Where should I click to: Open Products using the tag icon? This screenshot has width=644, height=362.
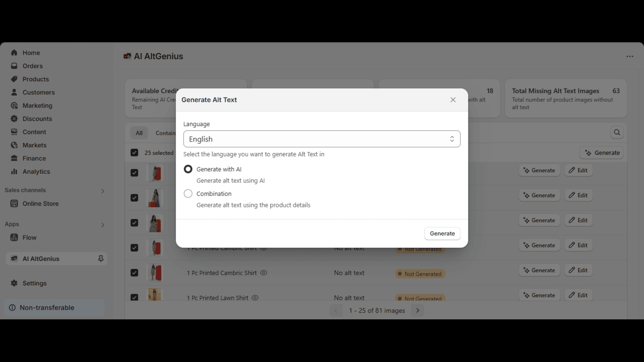[x=14, y=79]
